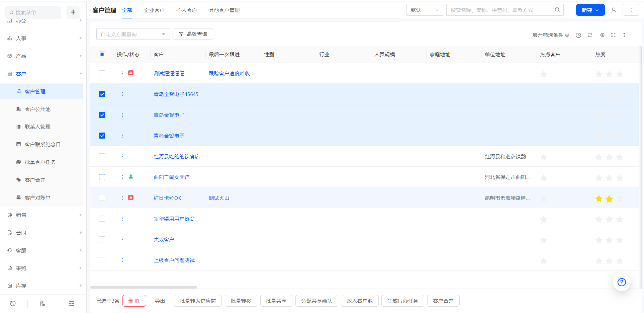
Task: Expand the 人事 sidebar menu
Action: pos(41,38)
